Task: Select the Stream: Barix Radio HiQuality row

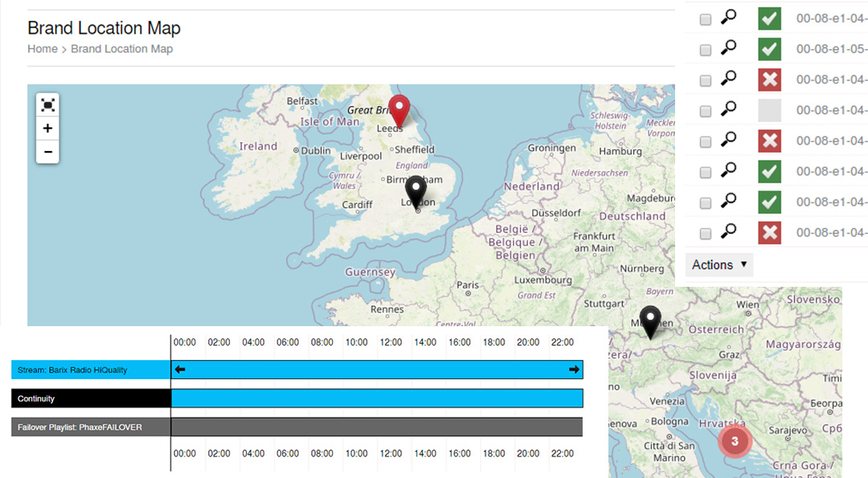Action: 91,370
